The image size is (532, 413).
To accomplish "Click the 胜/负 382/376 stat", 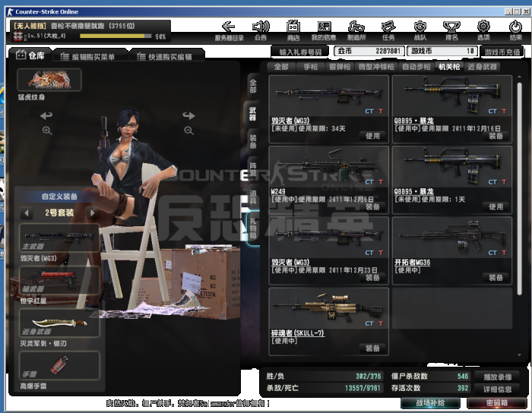I will pyautogui.click(x=323, y=376).
